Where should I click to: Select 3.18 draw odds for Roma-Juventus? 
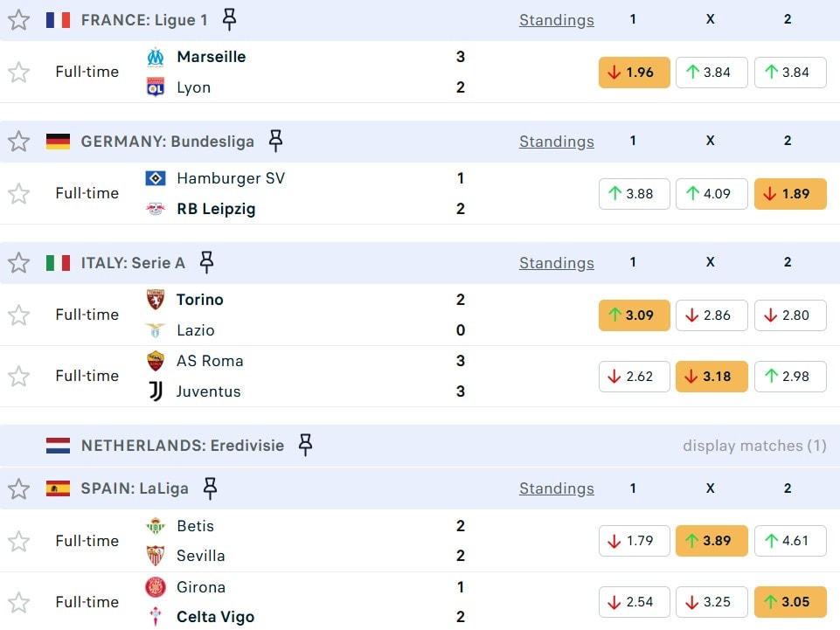(711, 377)
